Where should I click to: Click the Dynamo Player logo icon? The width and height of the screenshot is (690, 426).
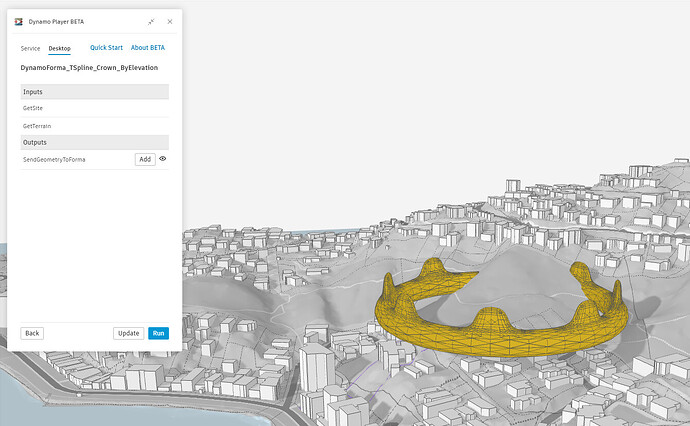[18, 22]
